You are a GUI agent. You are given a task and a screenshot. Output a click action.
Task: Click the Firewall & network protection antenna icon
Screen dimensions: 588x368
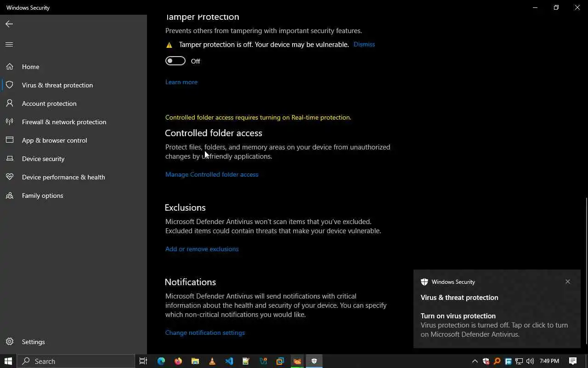coord(9,122)
